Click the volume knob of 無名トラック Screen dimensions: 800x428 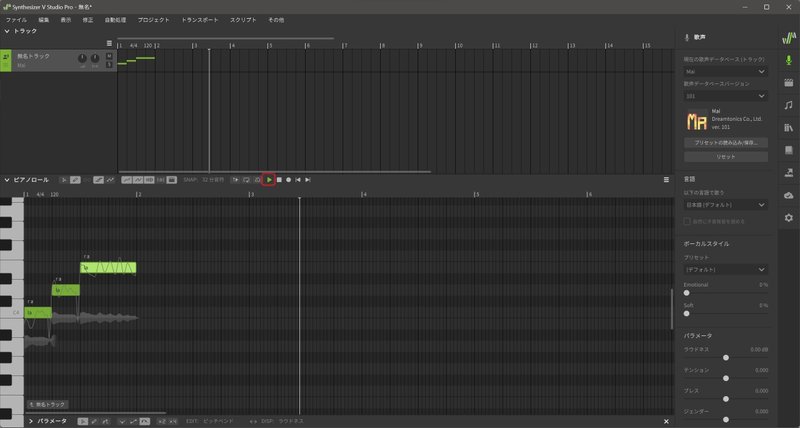[82, 59]
